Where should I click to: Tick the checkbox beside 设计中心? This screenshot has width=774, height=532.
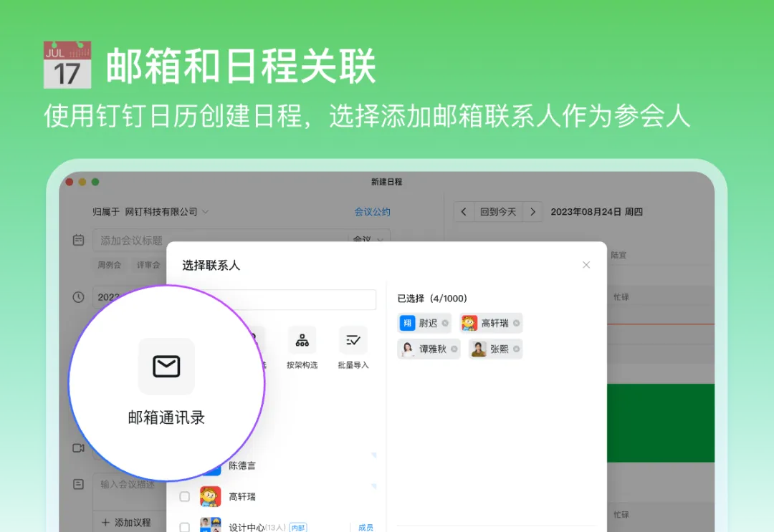(185, 527)
